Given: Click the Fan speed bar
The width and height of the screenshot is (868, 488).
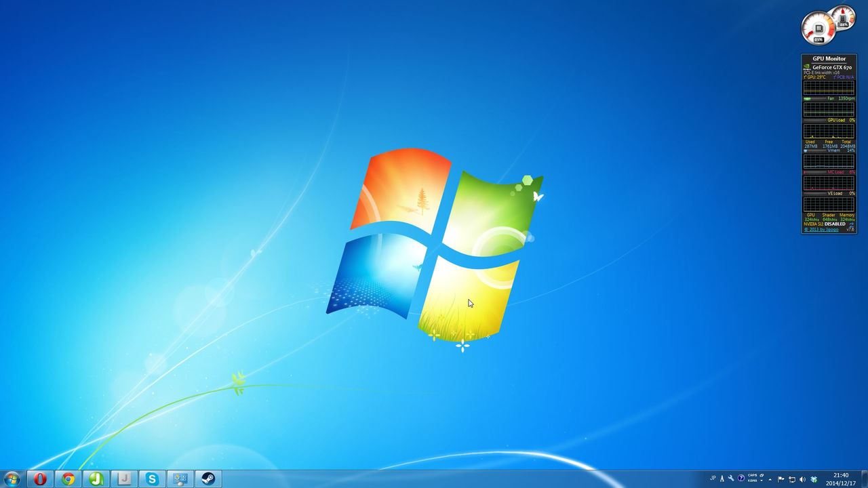Looking at the screenshot, I should tap(814, 99).
